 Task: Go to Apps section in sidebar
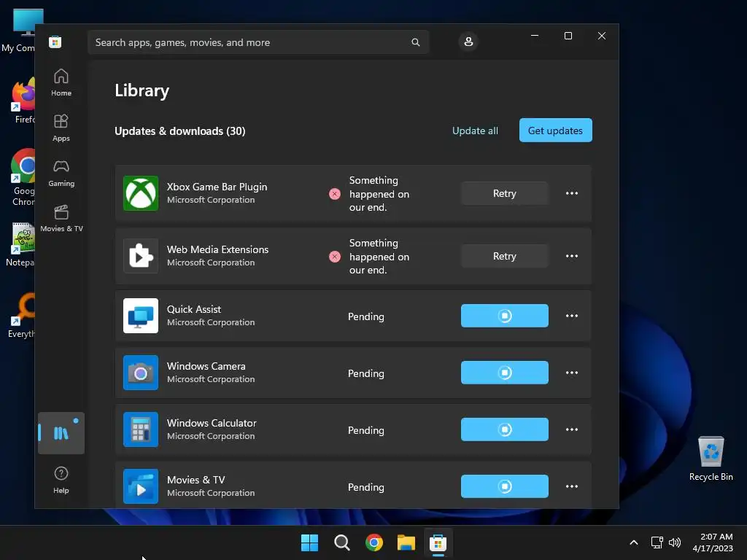(x=61, y=128)
